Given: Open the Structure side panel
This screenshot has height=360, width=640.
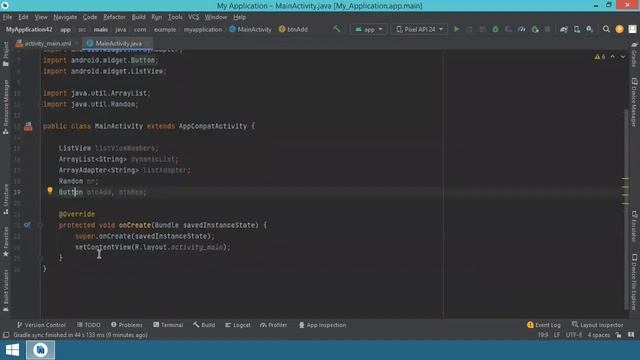Looking at the screenshot, I should point(5,199).
